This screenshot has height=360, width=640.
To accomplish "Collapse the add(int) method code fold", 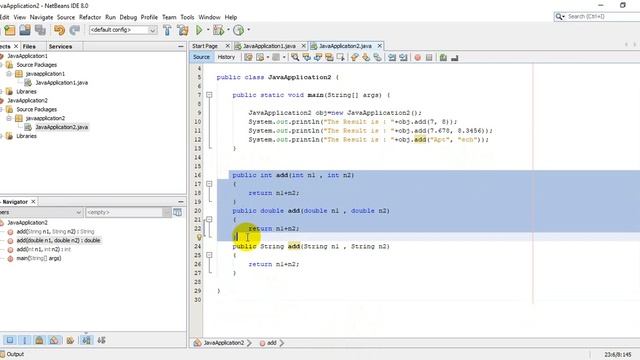I will (209, 184).
